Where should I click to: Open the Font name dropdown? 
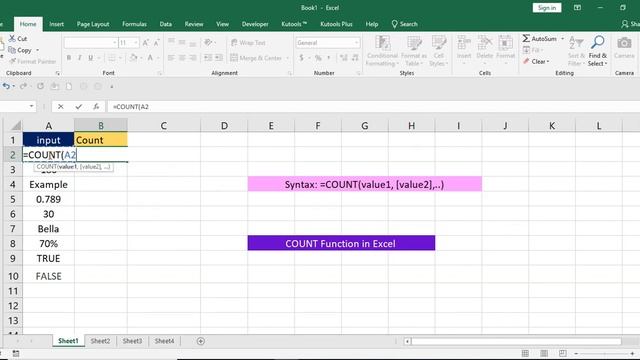(x=114, y=42)
